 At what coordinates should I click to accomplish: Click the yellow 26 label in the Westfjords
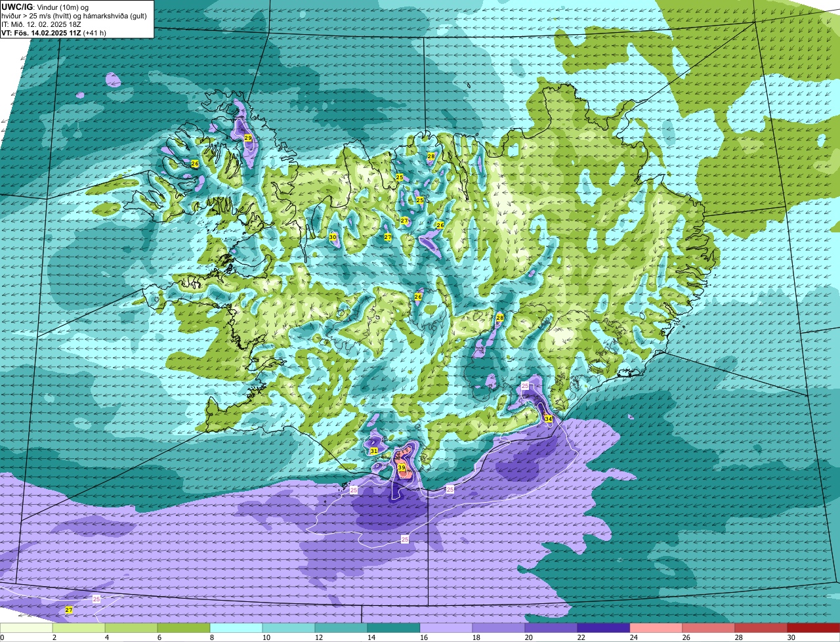(195, 163)
